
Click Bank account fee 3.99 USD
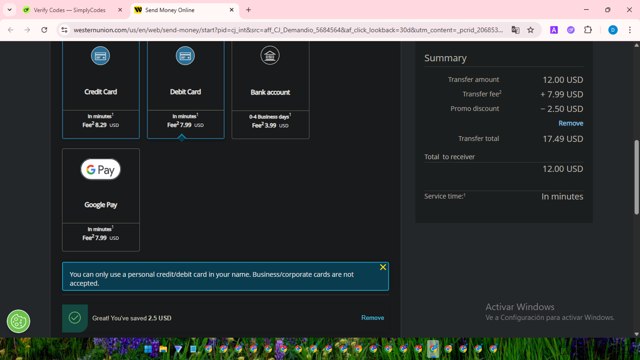click(x=270, y=126)
